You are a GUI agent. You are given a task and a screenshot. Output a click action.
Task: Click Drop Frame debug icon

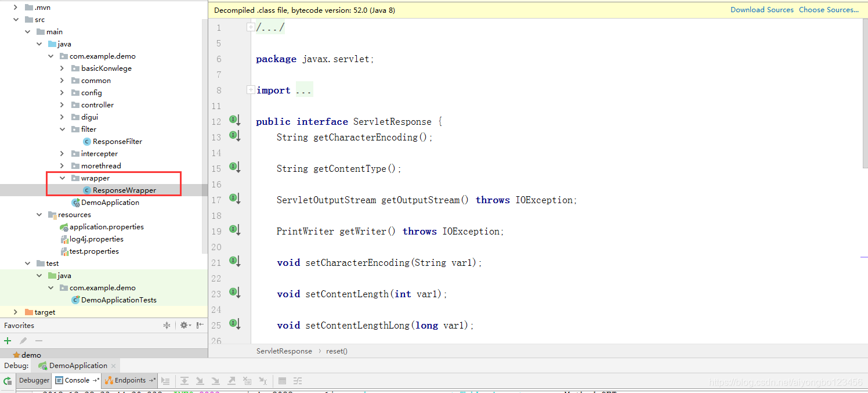point(247,381)
